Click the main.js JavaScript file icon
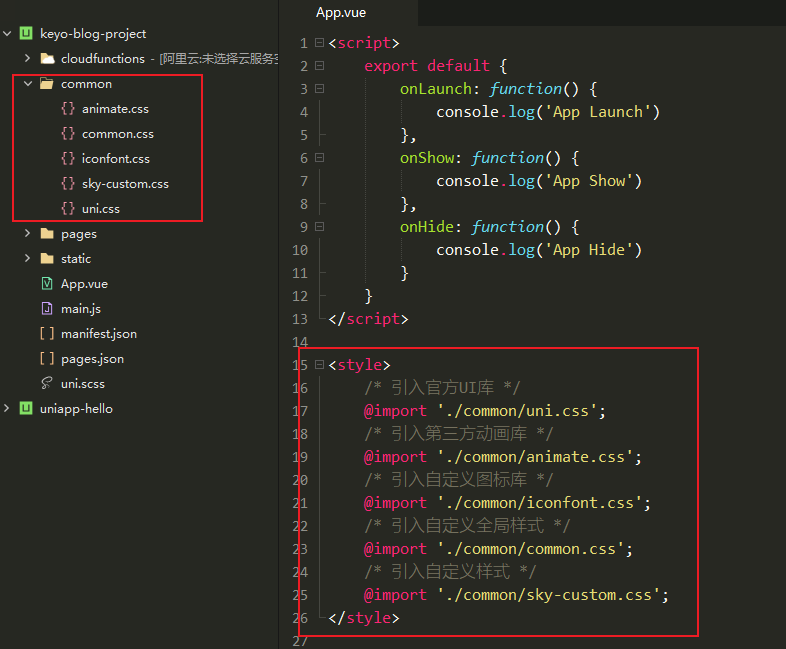 [47, 309]
